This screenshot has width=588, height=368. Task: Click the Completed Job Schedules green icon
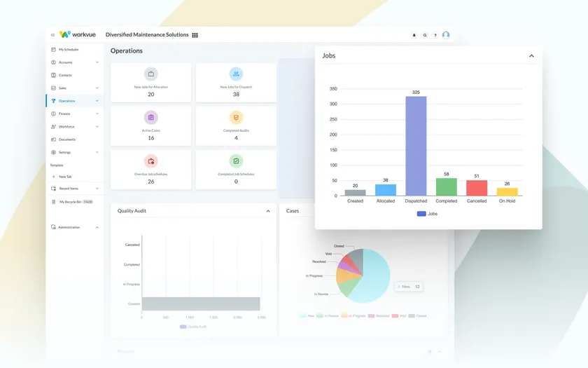pos(236,161)
